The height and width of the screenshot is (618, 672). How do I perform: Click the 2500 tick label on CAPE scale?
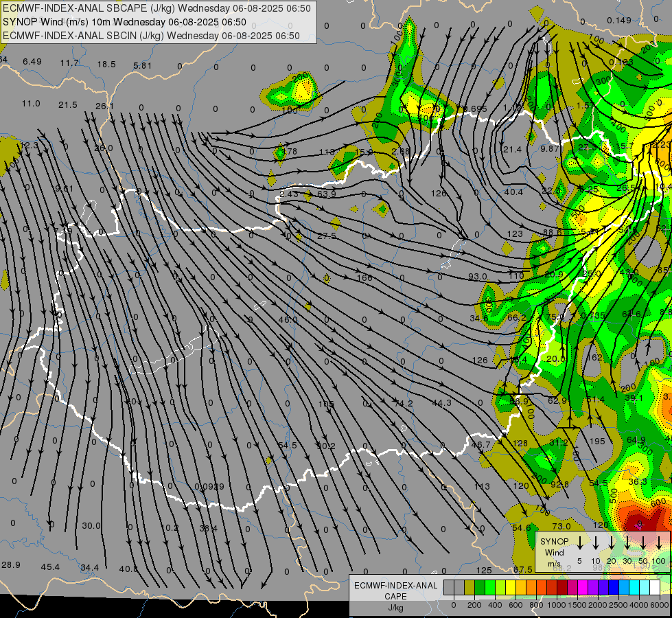(618, 605)
